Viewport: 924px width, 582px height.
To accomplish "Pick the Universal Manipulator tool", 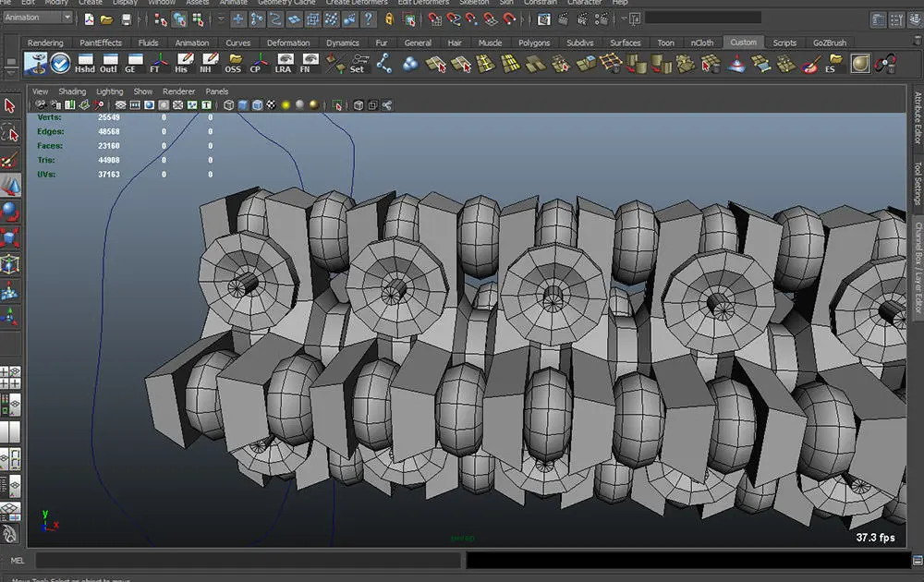I will 10,264.
